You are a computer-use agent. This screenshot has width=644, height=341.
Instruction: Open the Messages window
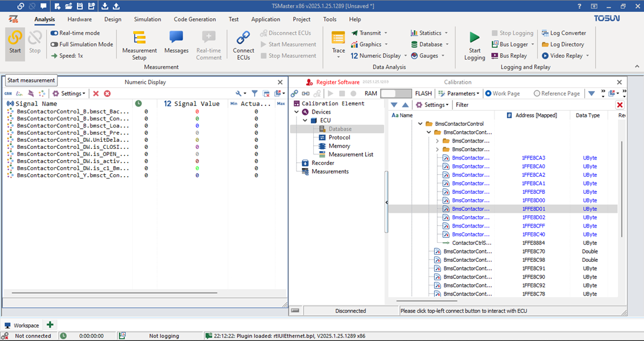coord(176,43)
